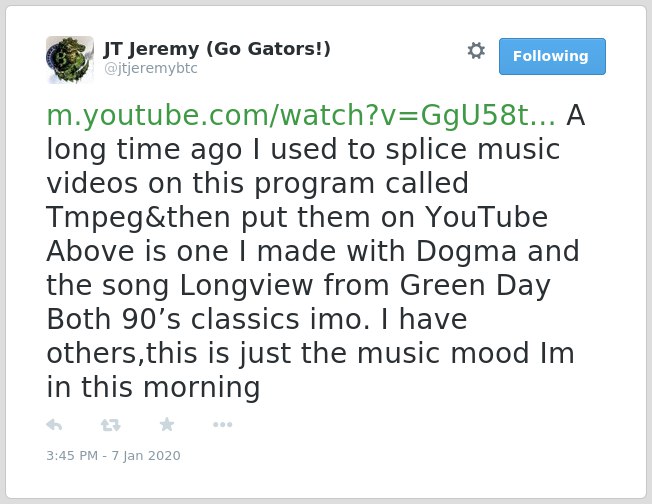
Task: Unfollow by clicking the blue Following button
Action: pyautogui.click(x=552, y=56)
